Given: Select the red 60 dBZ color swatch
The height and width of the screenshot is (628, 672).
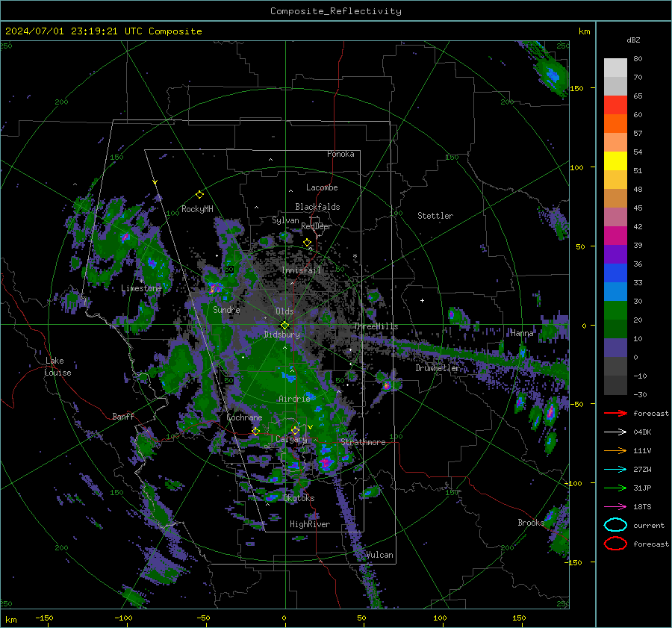Looking at the screenshot, I should coord(615,105).
